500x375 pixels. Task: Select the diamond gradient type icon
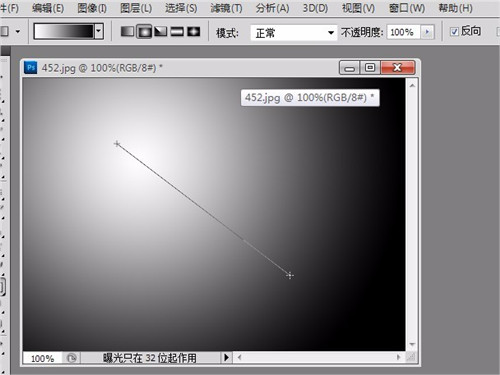pyautogui.click(x=194, y=32)
